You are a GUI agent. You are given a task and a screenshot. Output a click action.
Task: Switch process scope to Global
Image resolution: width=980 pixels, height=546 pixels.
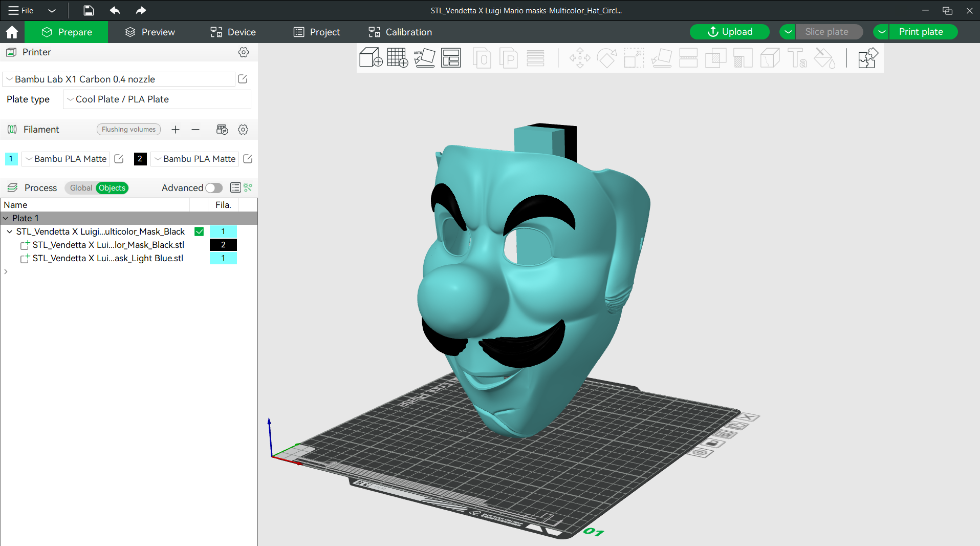(x=81, y=188)
